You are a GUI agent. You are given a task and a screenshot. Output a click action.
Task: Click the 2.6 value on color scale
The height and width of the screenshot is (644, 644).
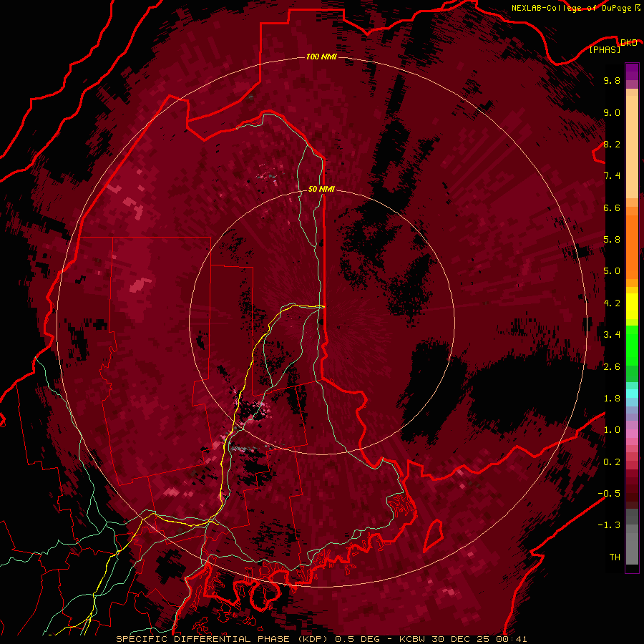tap(612, 367)
